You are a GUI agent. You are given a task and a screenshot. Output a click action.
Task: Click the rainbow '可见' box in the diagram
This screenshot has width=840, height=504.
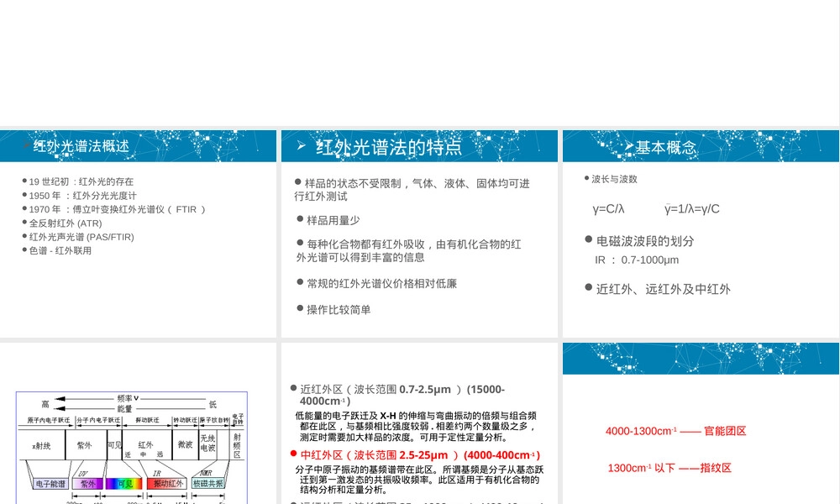coord(124,484)
